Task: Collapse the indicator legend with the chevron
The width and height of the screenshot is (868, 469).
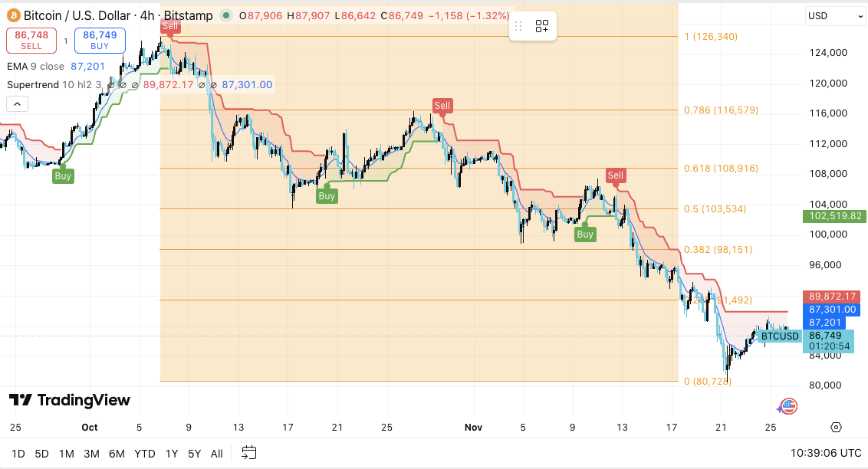Action: [x=18, y=104]
